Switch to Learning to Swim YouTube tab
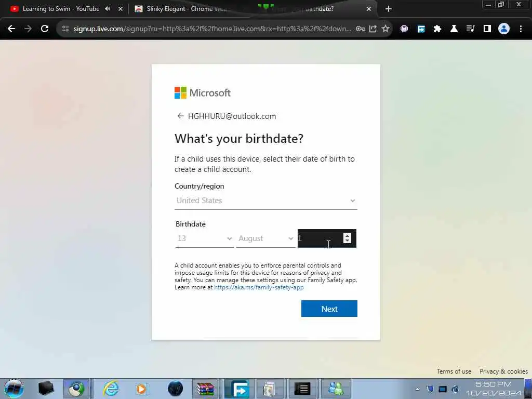 (x=61, y=9)
